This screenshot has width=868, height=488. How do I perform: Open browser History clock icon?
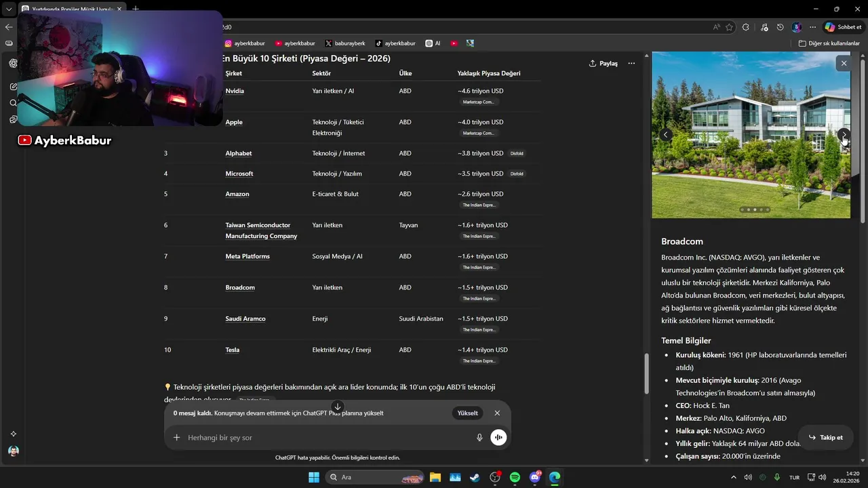click(x=781, y=27)
